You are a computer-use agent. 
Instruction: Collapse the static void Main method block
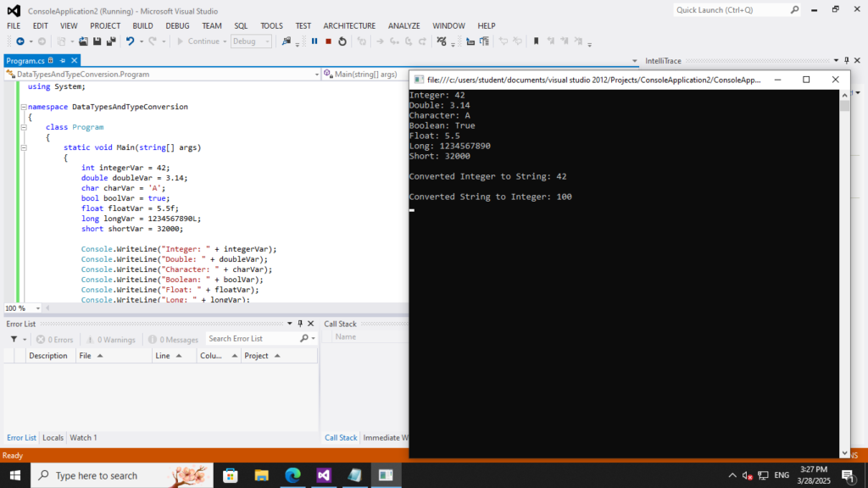point(24,147)
